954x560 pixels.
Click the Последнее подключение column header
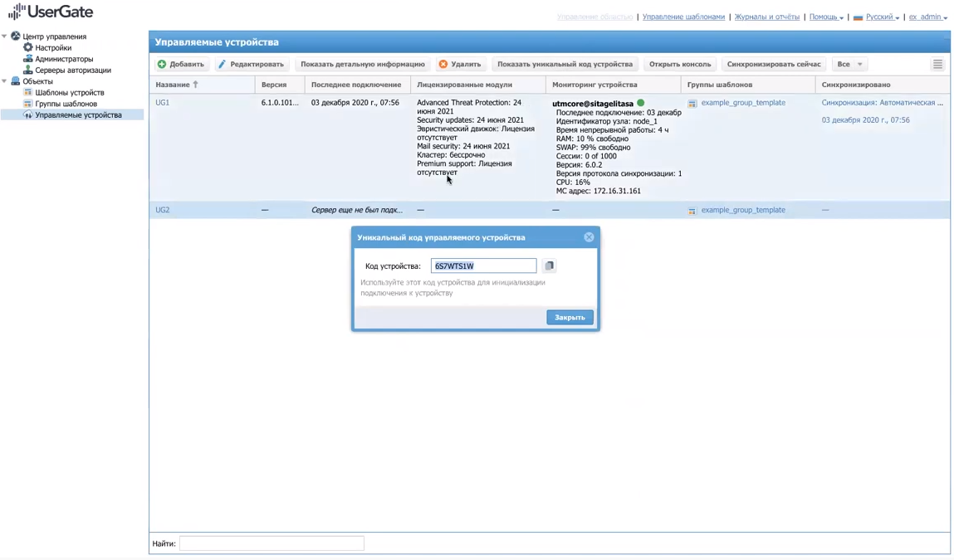[x=358, y=85]
